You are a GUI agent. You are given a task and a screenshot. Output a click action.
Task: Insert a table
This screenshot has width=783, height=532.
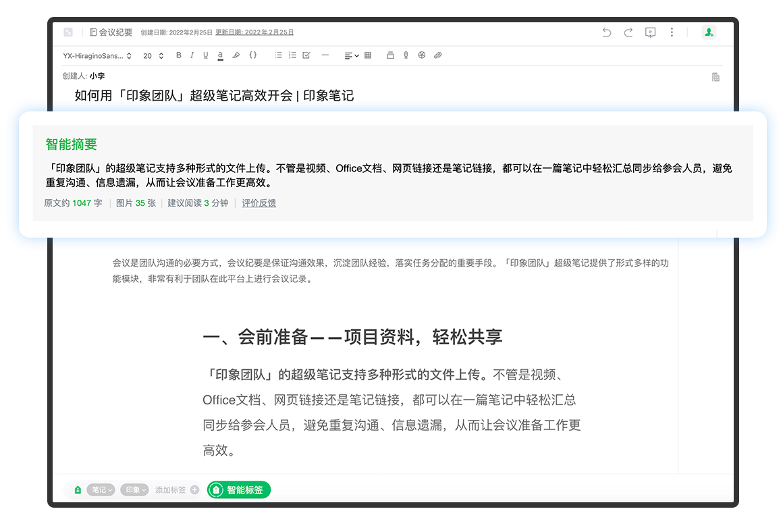tap(368, 55)
